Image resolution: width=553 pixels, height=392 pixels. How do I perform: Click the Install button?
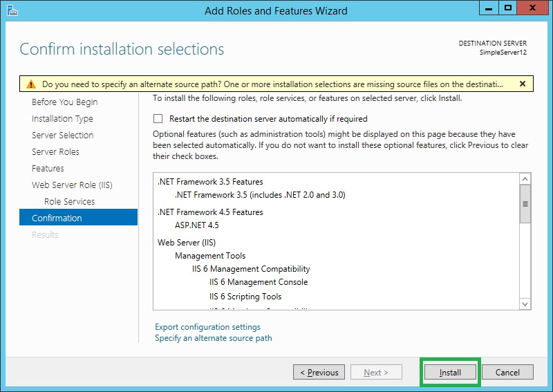450,373
